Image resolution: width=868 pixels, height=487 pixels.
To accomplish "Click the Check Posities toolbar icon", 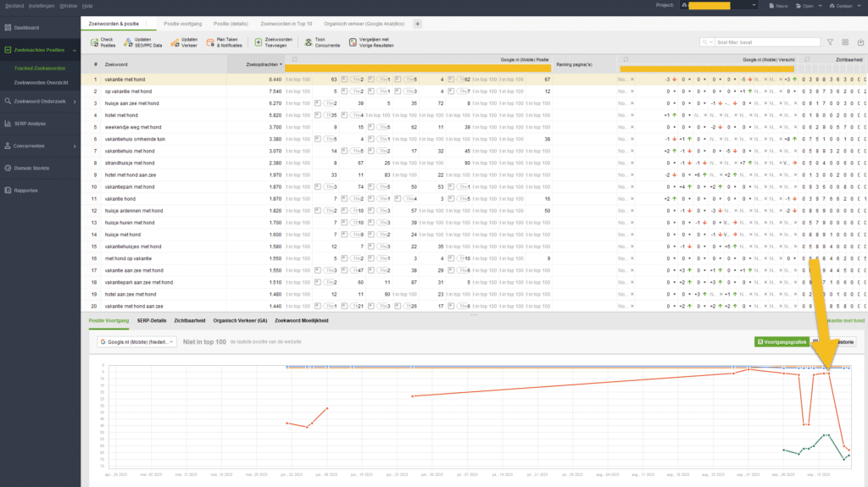I will pyautogui.click(x=94, y=42).
